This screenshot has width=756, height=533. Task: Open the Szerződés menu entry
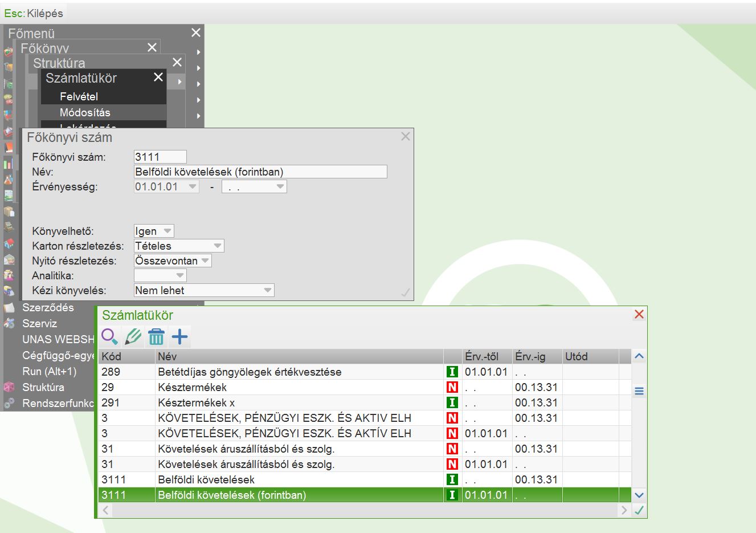pyautogui.click(x=48, y=307)
